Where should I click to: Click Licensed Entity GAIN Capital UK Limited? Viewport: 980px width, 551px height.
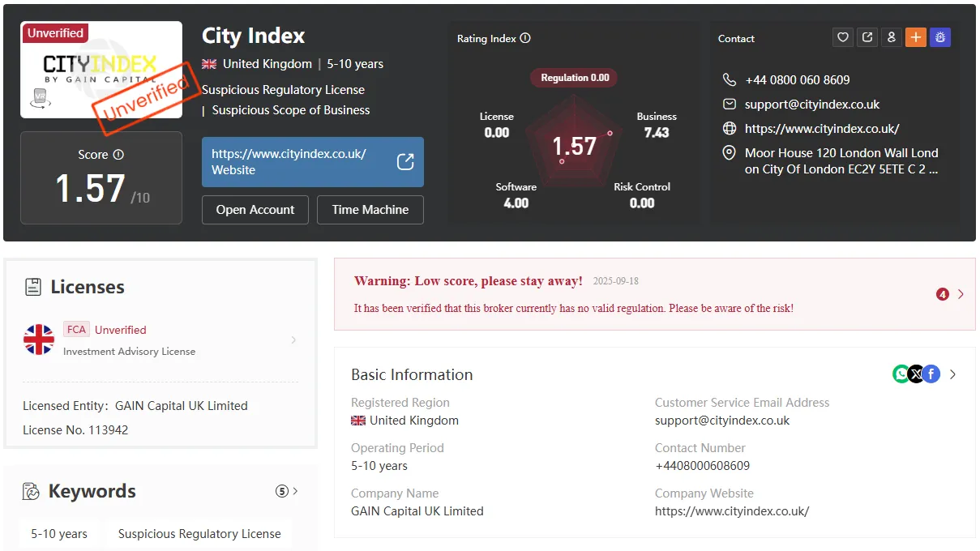[x=135, y=405]
